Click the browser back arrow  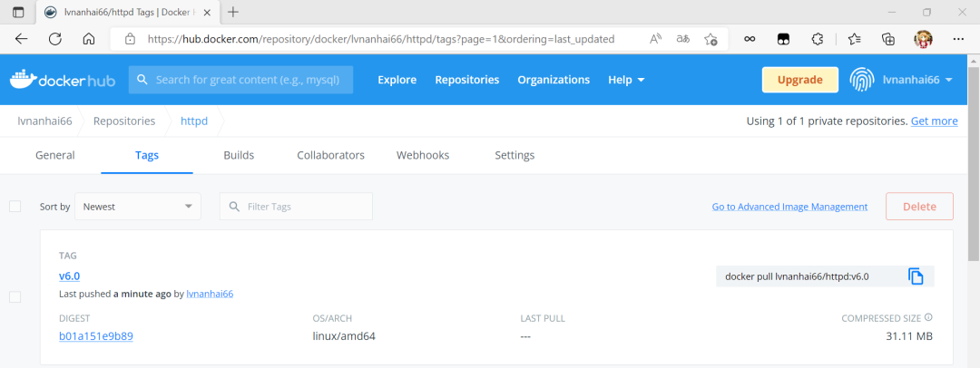[21, 39]
